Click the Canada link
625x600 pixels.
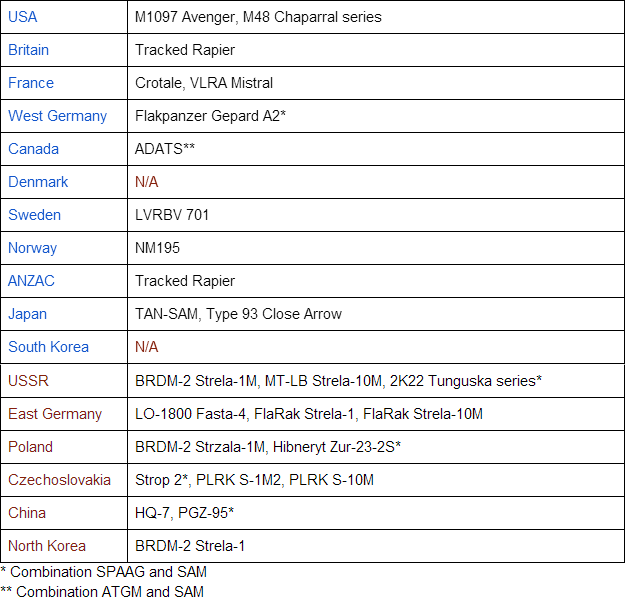[33, 149]
